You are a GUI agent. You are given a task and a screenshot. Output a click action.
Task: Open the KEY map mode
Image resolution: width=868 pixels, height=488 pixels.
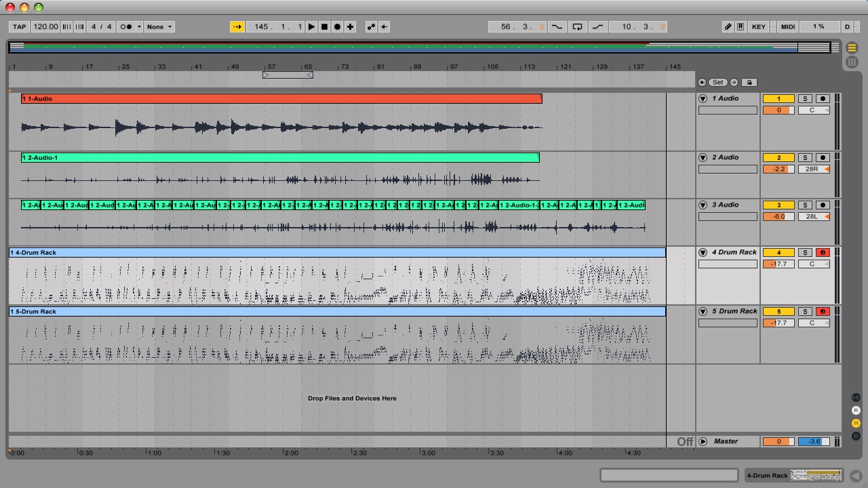(x=758, y=27)
